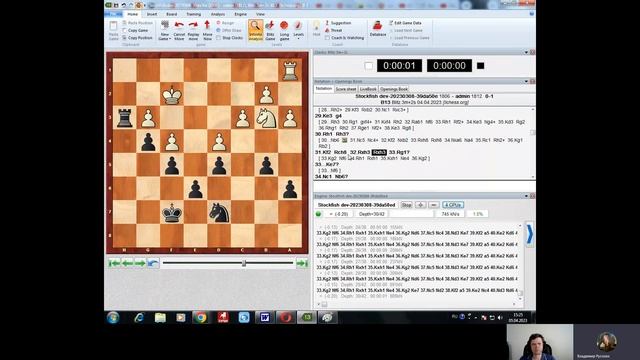The width and height of the screenshot is (640, 360).
Task: Click Save icon in quick access toolbar
Action: (116, 5)
